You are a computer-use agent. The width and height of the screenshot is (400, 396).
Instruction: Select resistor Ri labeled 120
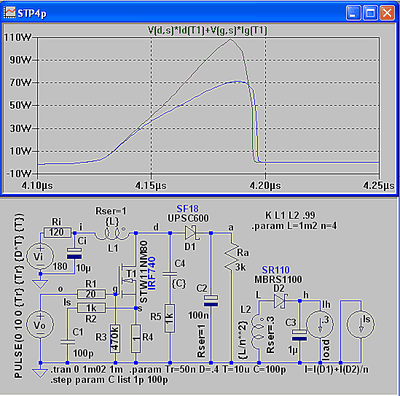point(58,232)
